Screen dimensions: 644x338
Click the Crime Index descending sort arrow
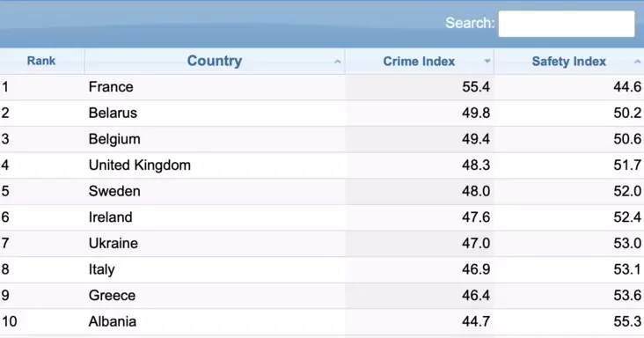(x=487, y=61)
